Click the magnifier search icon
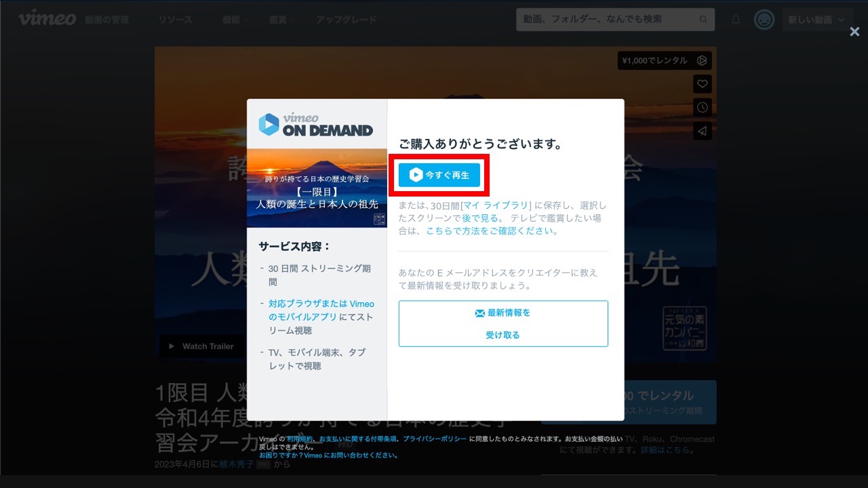Screen dimensions: 868x488 point(704,20)
